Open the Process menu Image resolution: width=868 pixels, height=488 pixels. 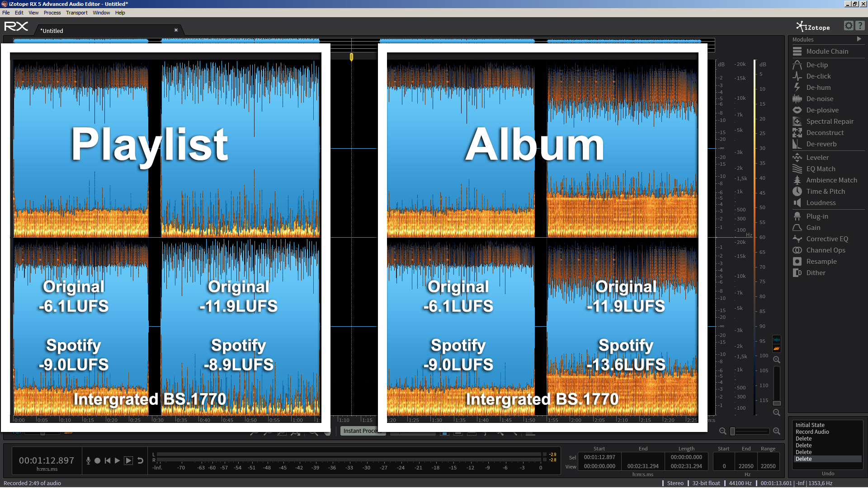pyautogui.click(x=52, y=13)
